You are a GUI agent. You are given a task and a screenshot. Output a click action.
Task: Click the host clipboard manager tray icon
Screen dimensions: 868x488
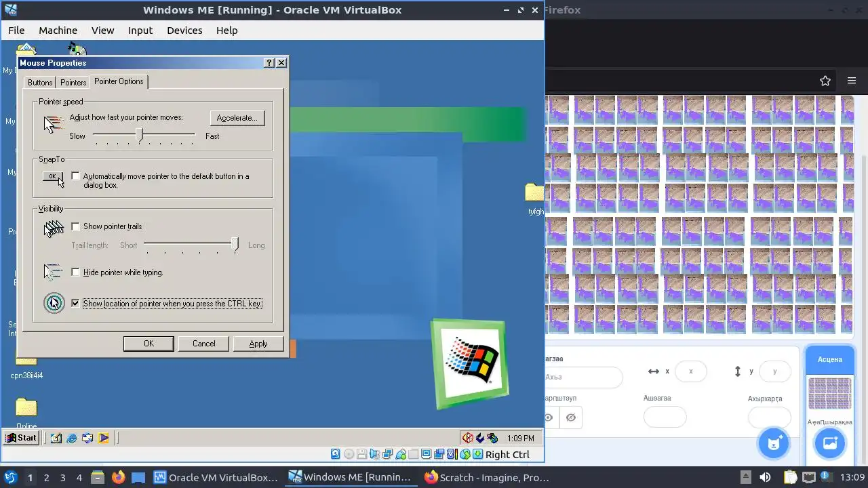[x=790, y=477]
